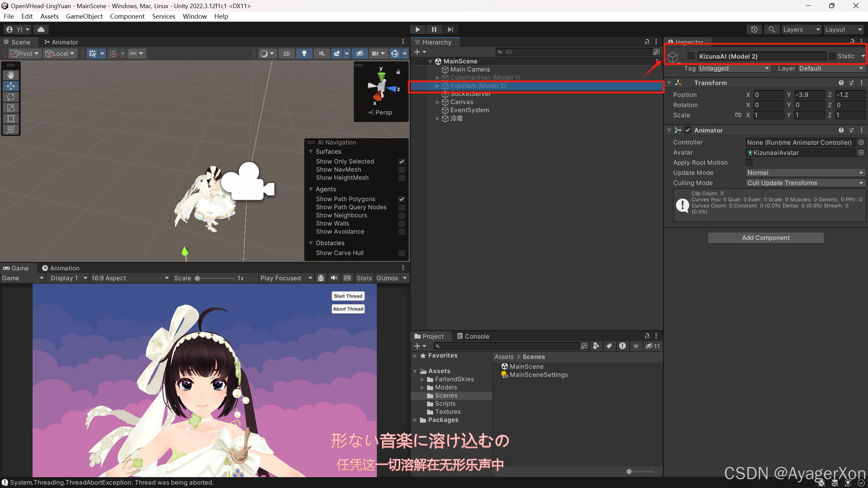868x488 pixels.
Task: Toggle scene visibility hidden-objects icon
Action: (x=360, y=54)
